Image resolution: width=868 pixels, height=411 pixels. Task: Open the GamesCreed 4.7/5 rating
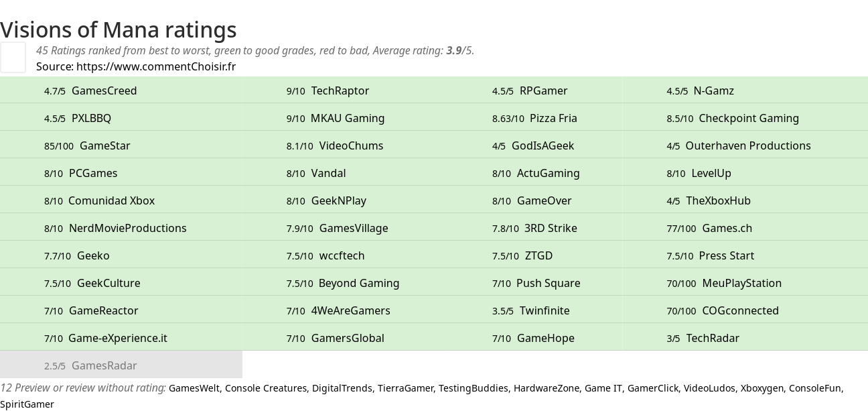[x=121, y=91]
